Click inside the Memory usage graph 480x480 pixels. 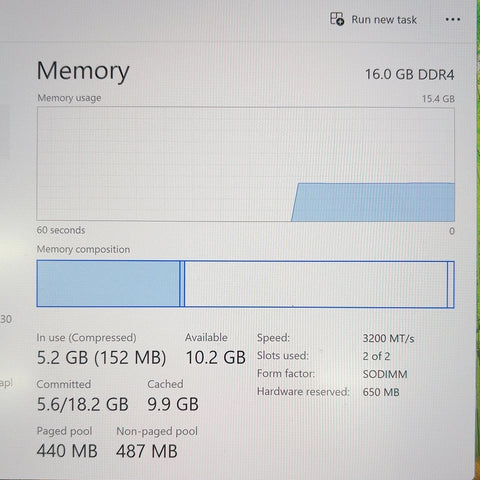tap(246, 164)
